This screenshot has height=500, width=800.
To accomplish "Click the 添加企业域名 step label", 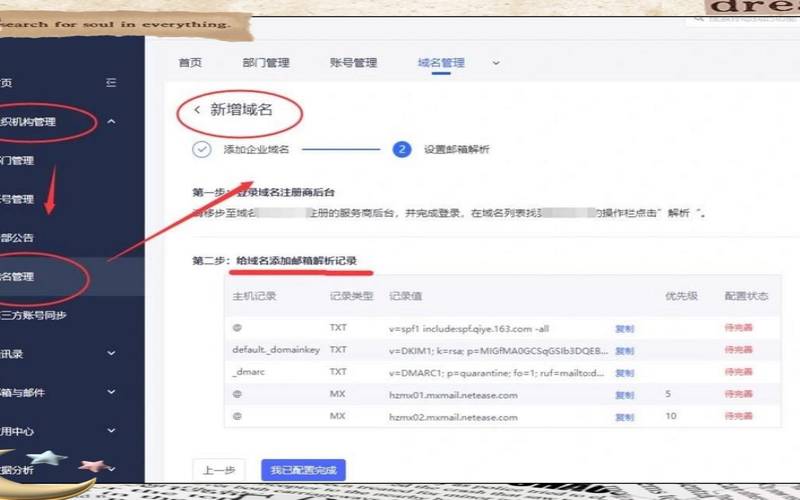I will (x=256, y=149).
